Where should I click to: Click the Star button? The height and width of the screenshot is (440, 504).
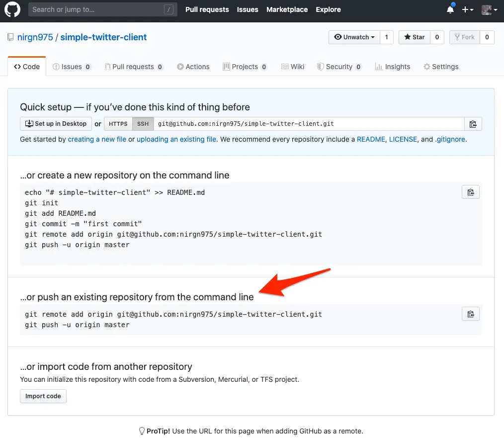tap(415, 37)
